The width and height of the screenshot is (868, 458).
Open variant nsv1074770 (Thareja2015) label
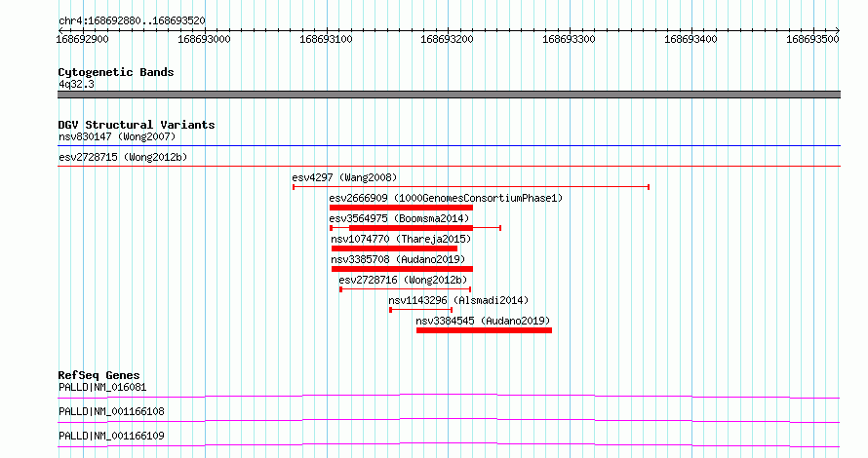[x=401, y=239]
